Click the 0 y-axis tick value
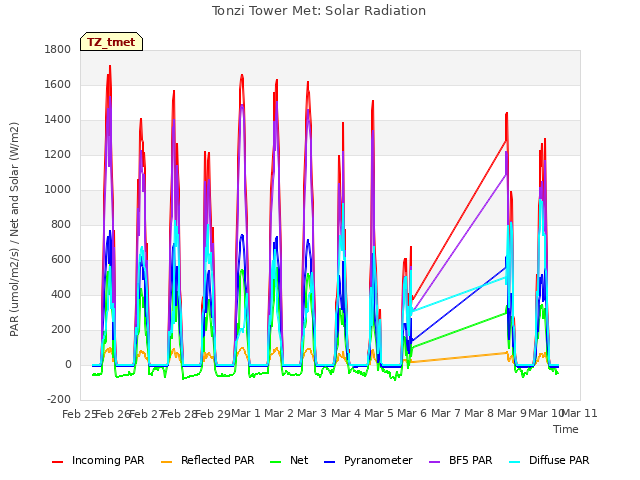 tap(68, 365)
